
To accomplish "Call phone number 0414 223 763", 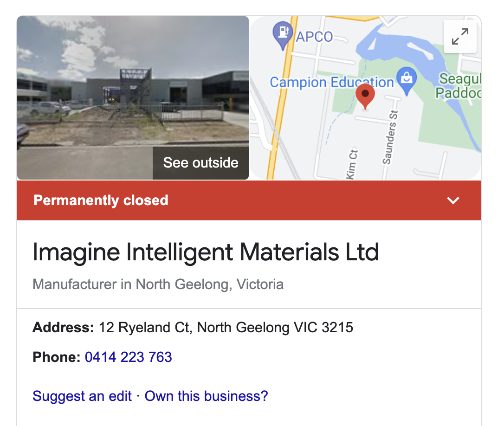I will pyautogui.click(x=128, y=357).
